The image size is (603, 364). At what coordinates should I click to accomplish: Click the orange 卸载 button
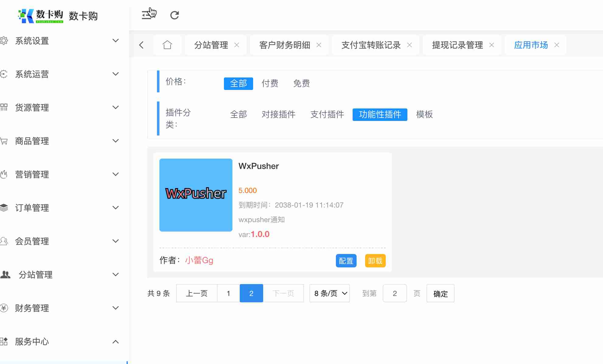tap(375, 261)
